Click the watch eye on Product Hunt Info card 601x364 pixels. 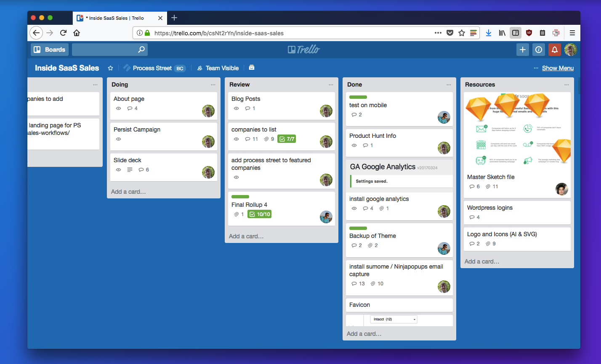pyautogui.click(x=354, y=145)
